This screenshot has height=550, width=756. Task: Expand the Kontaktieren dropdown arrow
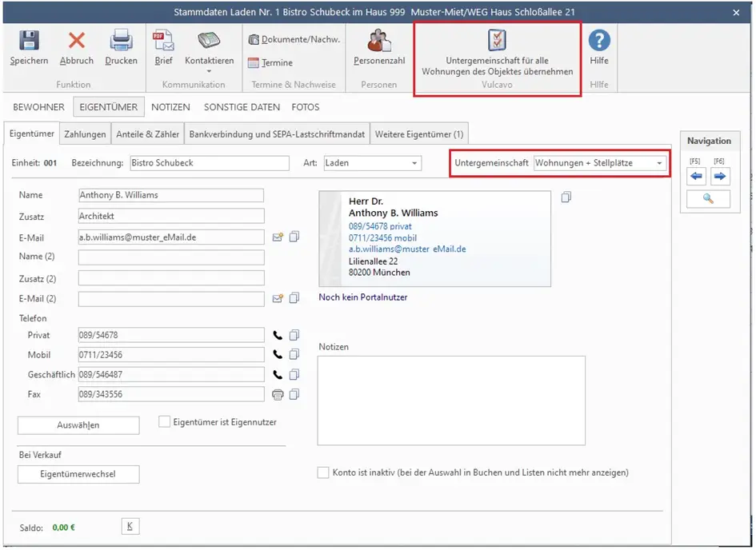click(210, 71)
